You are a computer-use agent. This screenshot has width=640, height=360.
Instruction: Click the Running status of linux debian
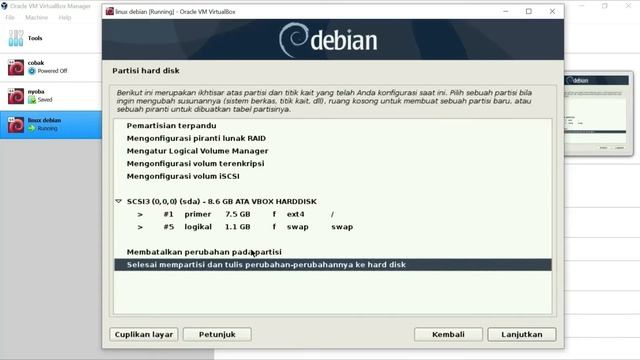47,129
